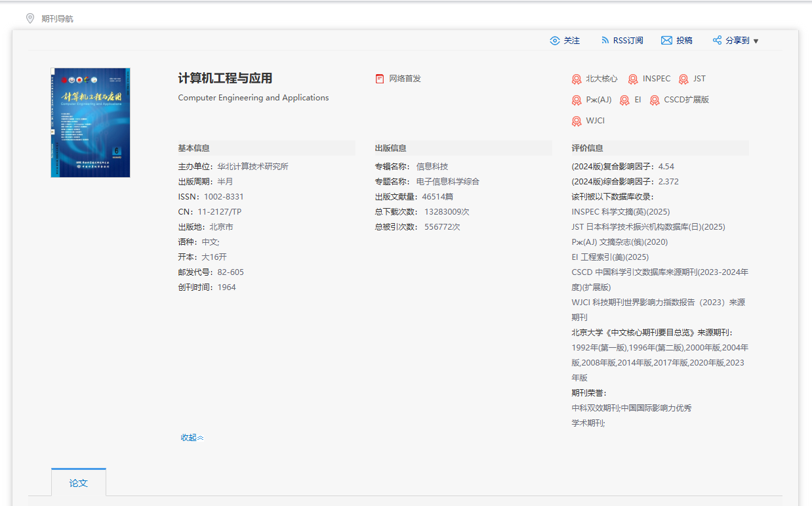Click the 网络首发 document icon
Image resolution: width=812 pixels, height=506 pixels.
380,79
